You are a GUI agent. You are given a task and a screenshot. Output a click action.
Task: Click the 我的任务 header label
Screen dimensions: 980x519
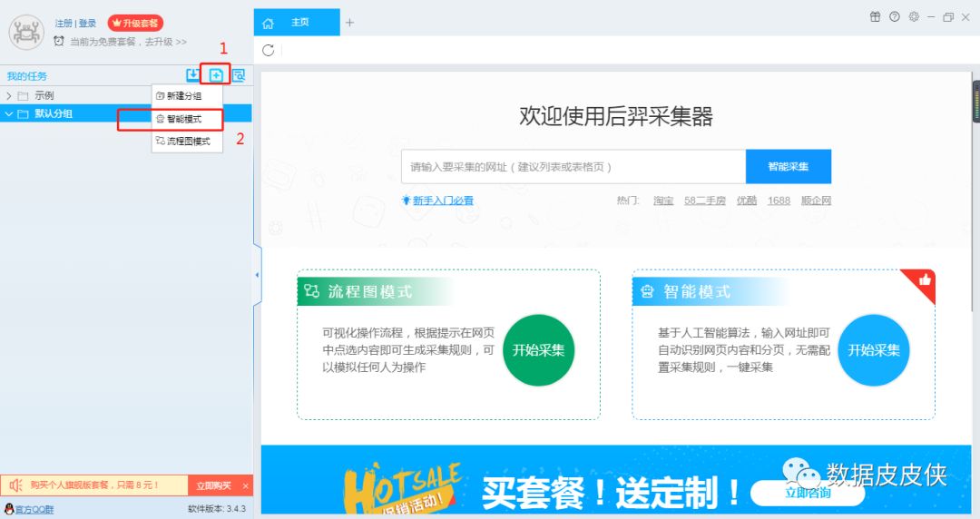click(x=27, y=76)
